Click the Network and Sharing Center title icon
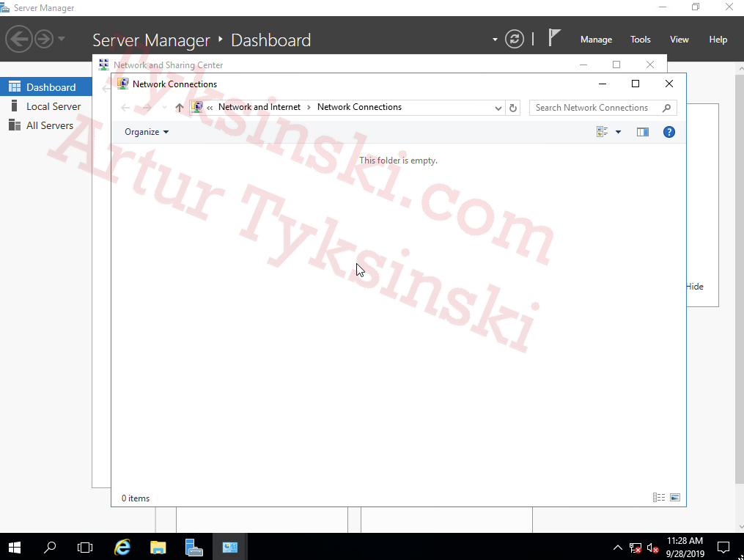 103,65
